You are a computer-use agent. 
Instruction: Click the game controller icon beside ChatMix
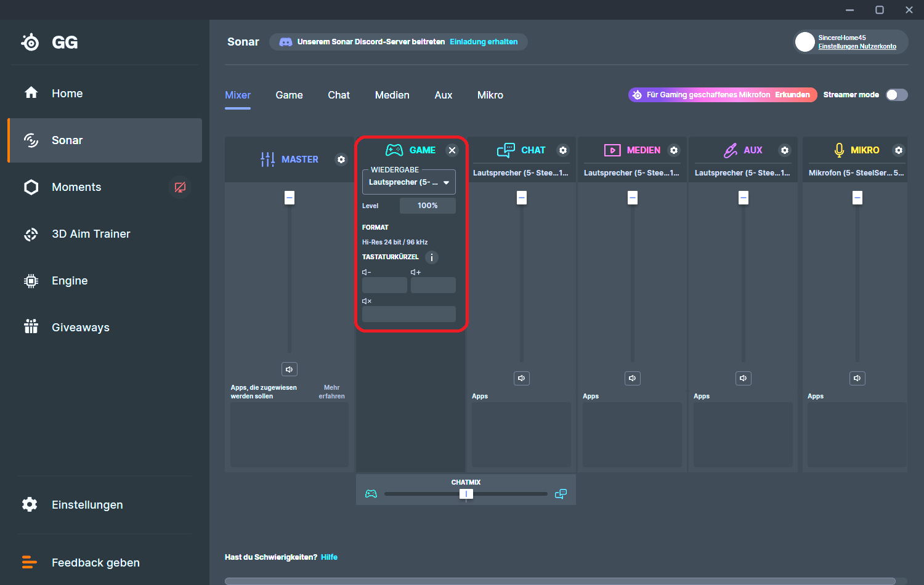coord(371,493)
